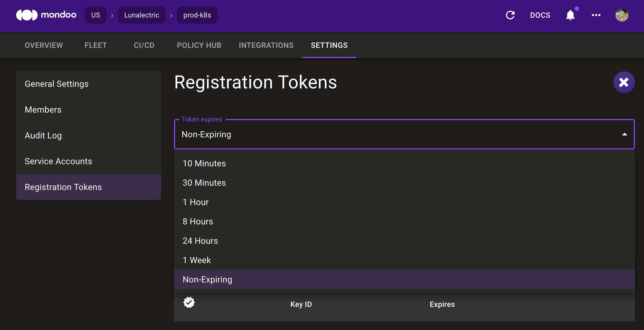Navigate to Service Accounts settings
The height and width of the screenshot is (330, 644).
click(x=58, y=161)
